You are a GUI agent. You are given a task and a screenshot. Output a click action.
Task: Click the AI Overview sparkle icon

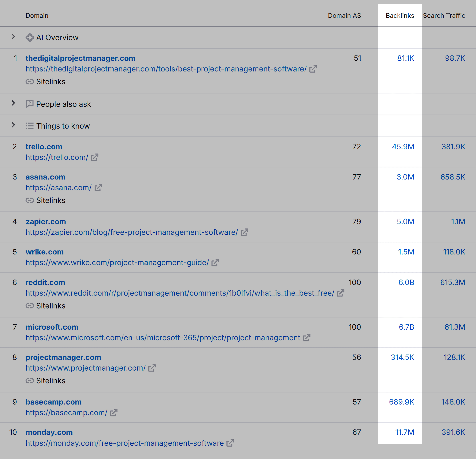pyautogui.click(x=30, y=38)
